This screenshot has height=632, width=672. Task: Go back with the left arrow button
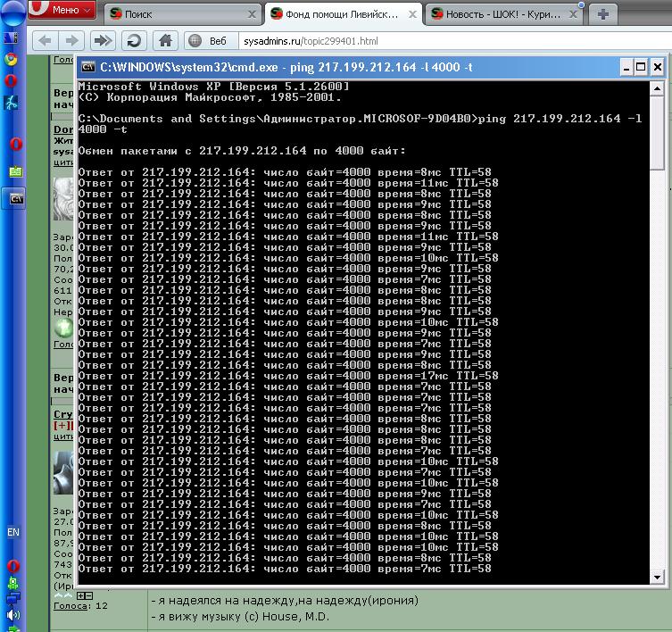coord(45,41)
